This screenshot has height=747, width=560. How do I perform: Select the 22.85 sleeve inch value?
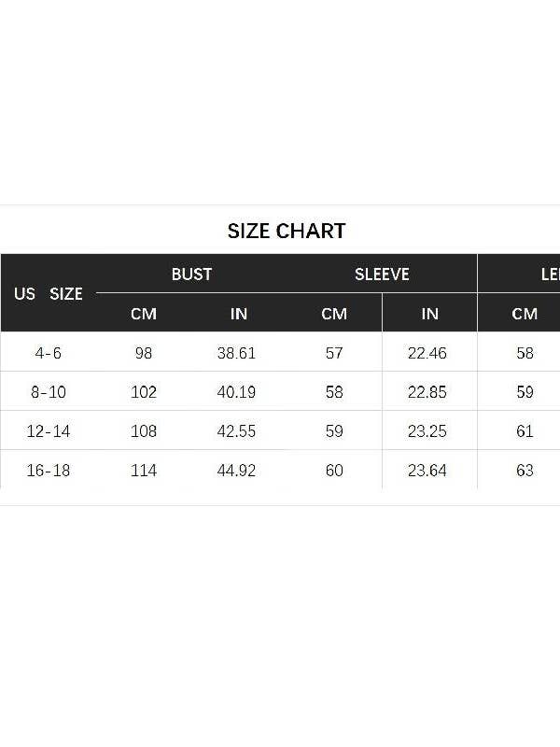click(427, 392)
